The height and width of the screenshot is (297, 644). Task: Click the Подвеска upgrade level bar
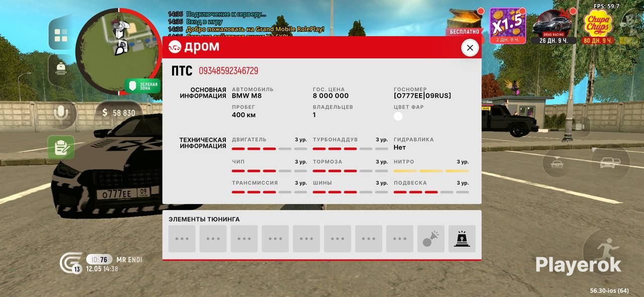pos(431,192)
